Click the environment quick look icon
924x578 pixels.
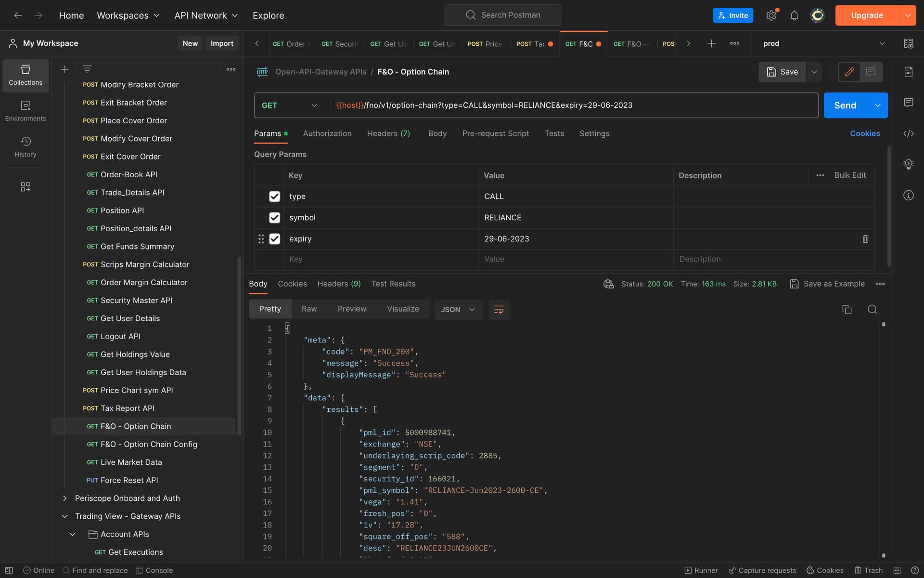(909, 43)
